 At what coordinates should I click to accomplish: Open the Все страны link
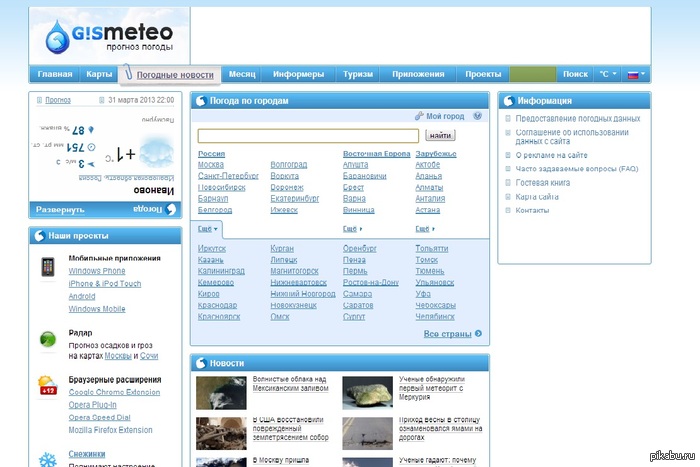(x=447, y=334)
